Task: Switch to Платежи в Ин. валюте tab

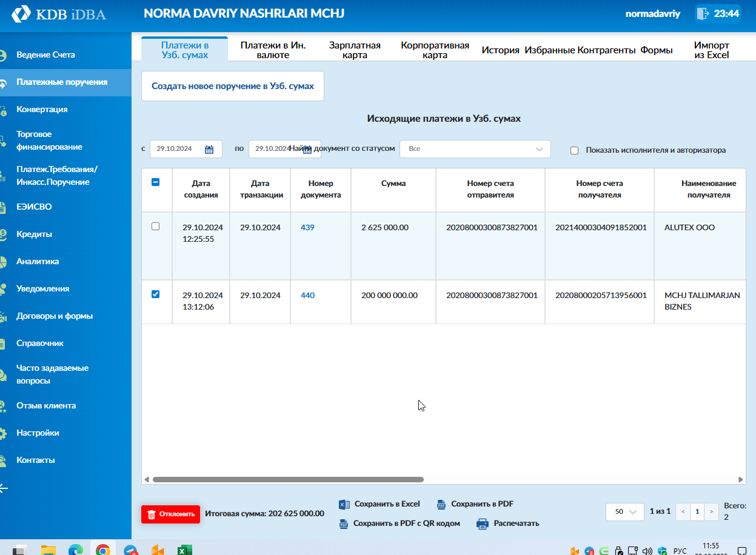Action: click(273, 50)
